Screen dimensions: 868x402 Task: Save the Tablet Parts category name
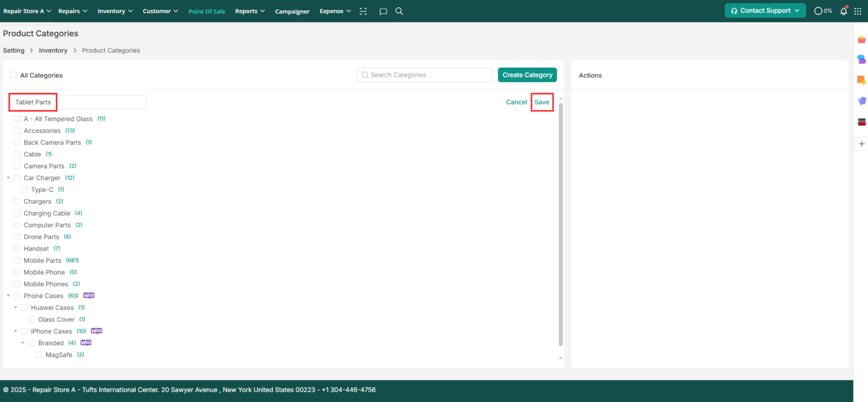point(541,102)
